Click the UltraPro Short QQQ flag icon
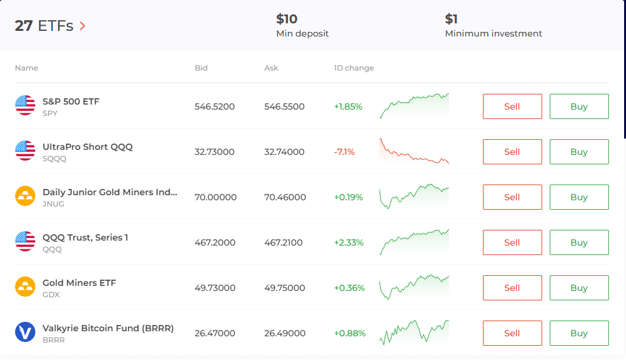 [x=25, y=151]
